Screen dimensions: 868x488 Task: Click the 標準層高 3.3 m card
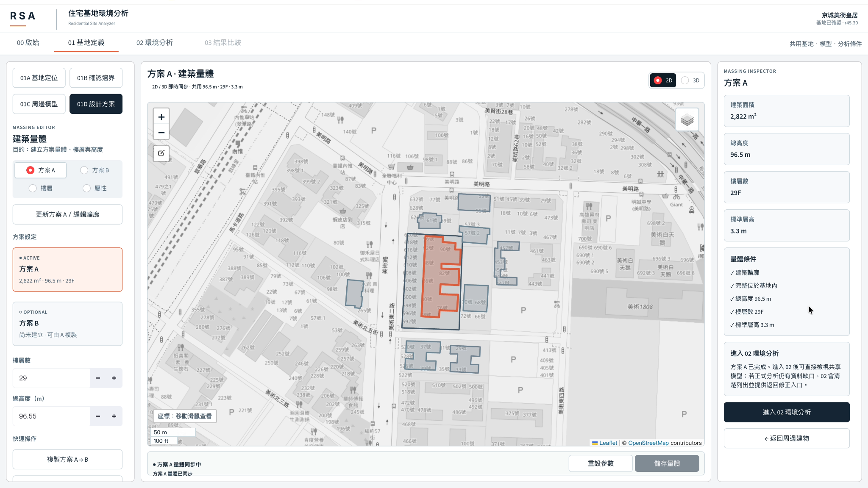(787, 225)
